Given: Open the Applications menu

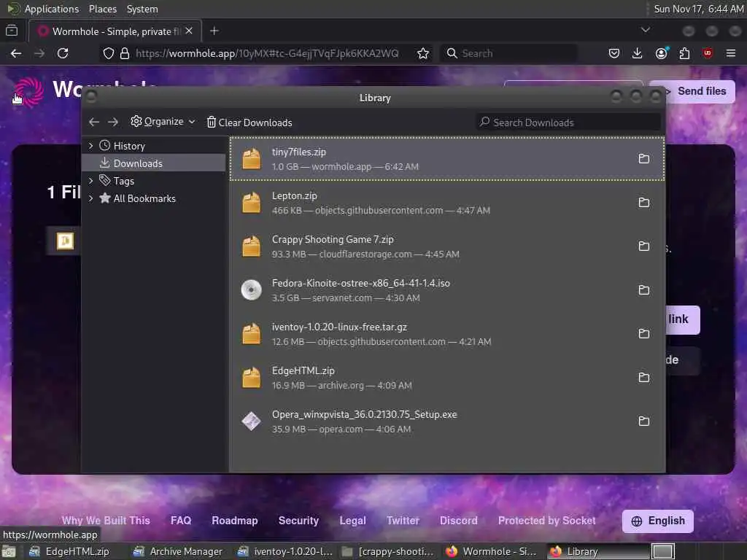Looking at the screenshot, I should [x=52, y=9].
